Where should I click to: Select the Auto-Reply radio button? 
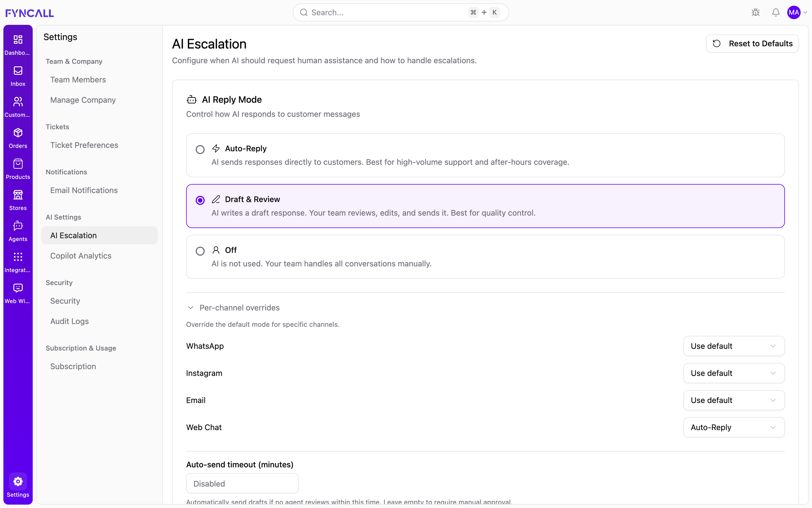click(200, 150)
